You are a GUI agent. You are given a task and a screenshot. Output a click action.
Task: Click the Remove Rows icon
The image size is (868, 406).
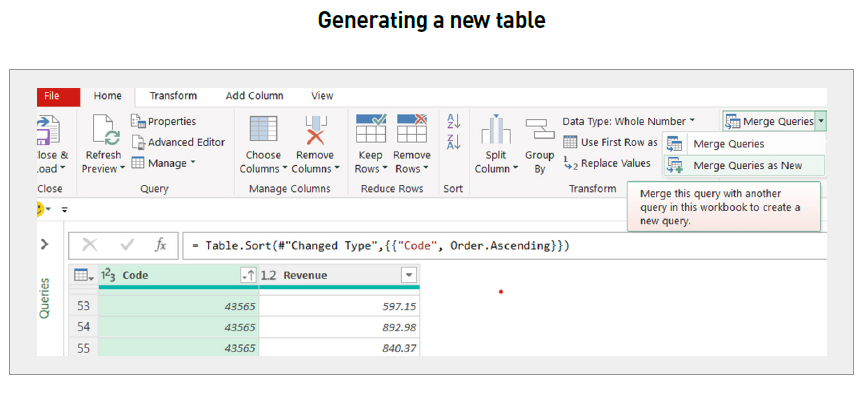(412, 129)
